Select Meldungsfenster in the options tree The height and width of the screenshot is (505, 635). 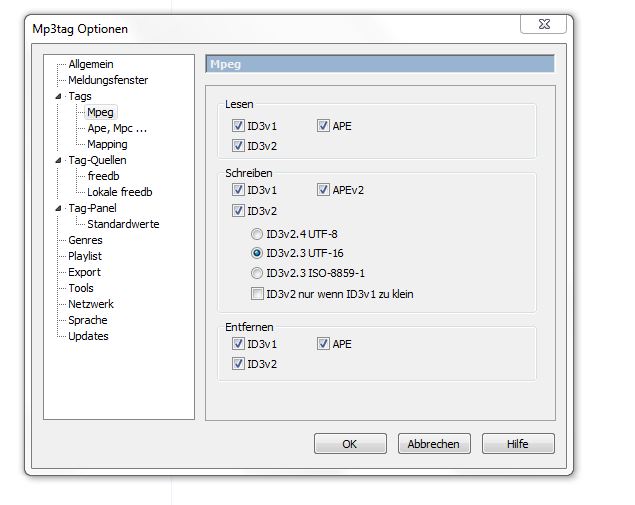(108, 80)
